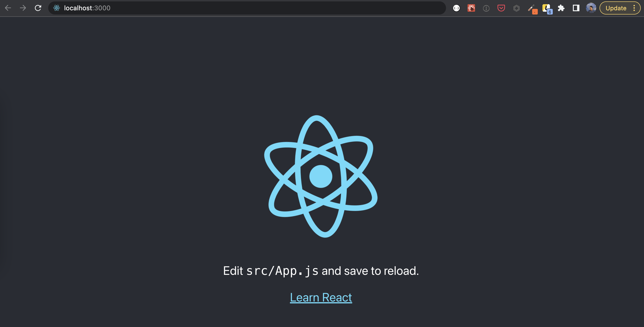Click the Firefox account profile icon
The image size is (644, 327).
(591, 7)
